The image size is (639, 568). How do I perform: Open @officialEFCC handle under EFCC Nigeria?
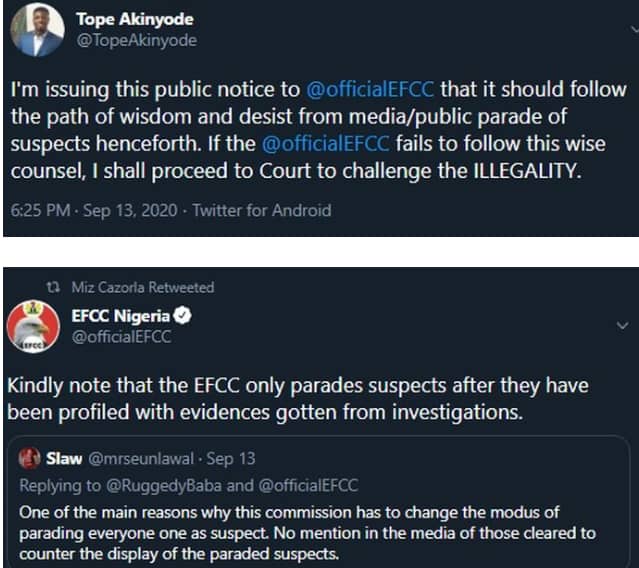pos(121,337)
